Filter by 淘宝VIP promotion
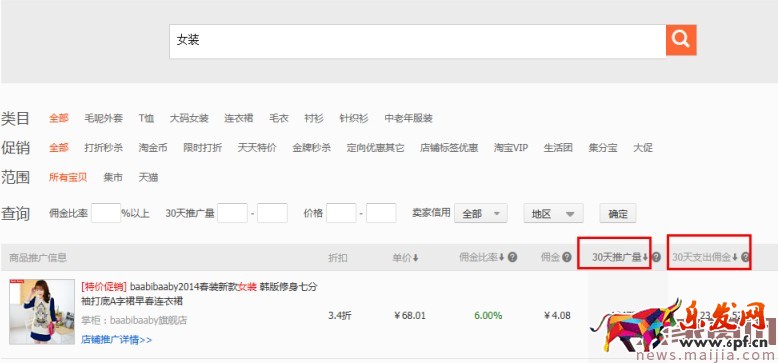Screen dimensions: 778x363 511,147
